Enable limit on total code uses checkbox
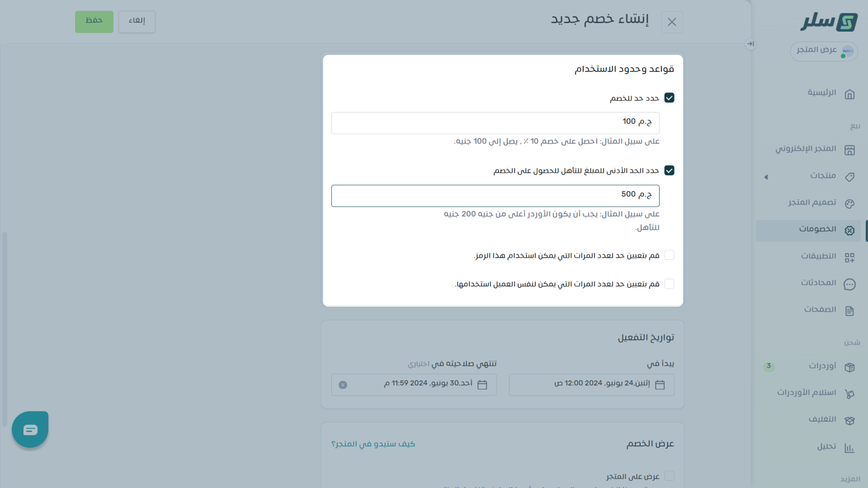The height and width of the screenshot is (488, 868). [x=669, y=255]
